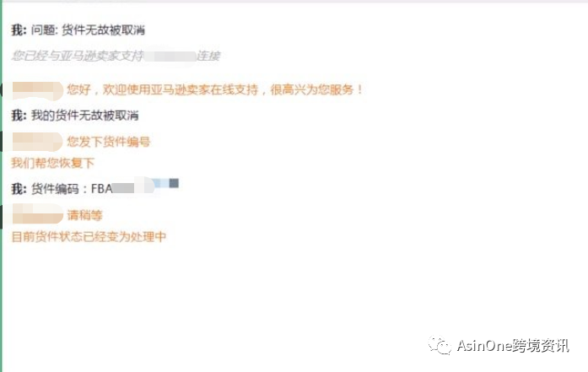Click the AsinOne跨境资讯 watermark text

513,346
